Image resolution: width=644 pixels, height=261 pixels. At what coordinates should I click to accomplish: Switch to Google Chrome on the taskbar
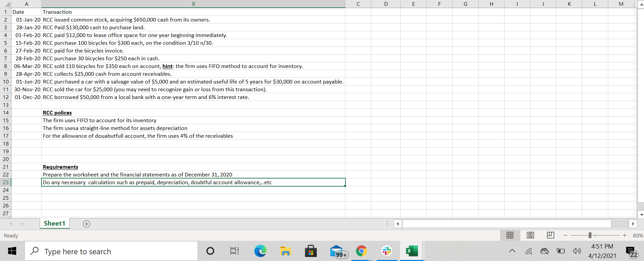[362, 251]
